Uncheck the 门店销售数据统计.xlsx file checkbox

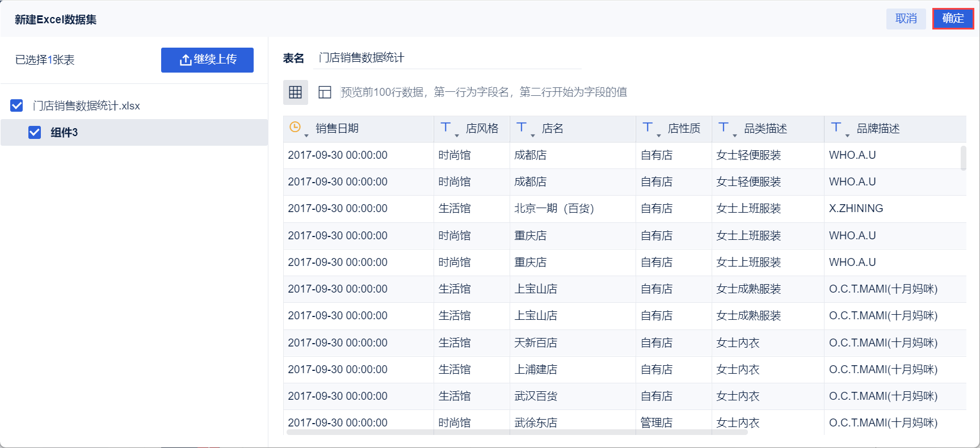click(17, 105)
